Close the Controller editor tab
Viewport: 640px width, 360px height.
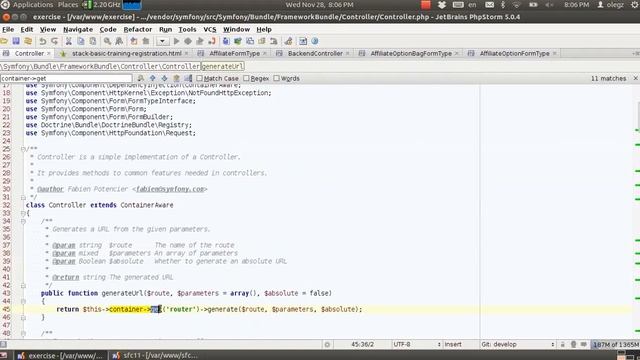(49, 53)
